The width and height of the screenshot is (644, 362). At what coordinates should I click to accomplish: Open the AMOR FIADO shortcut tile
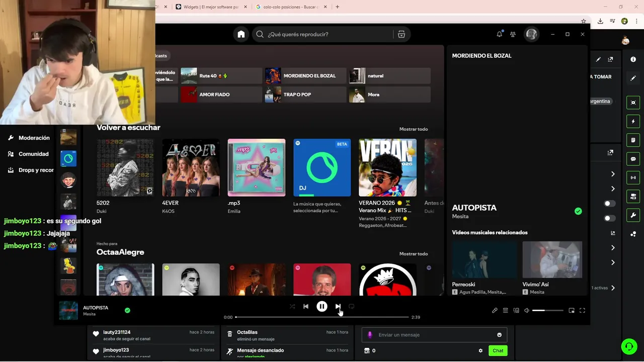pyautogui.click(x=221, y=95)
